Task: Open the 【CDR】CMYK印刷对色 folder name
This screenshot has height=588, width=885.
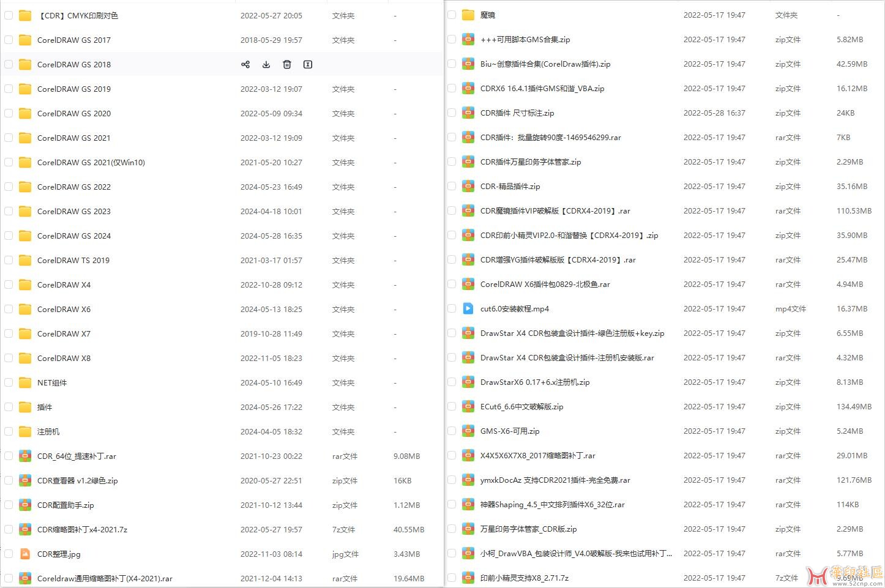Action: [x=78, y=15]
